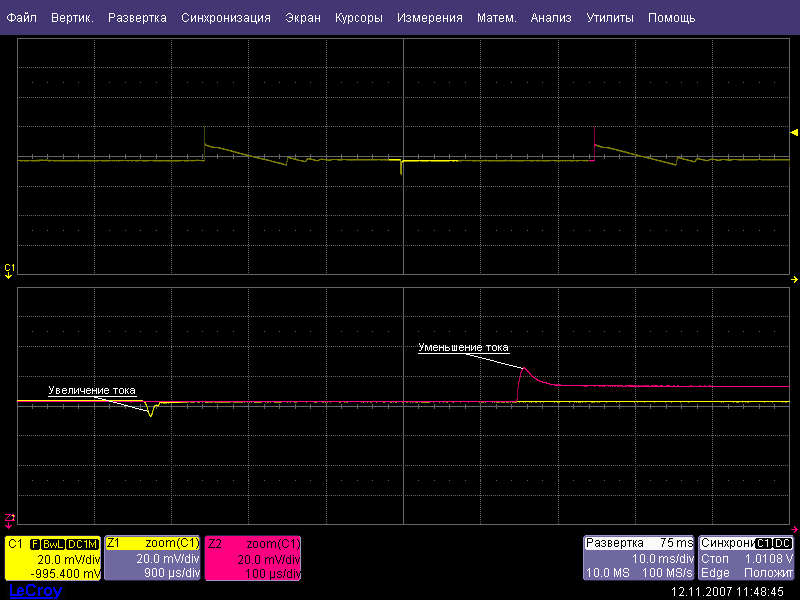The height and width of the screenshot is (600, 800).
Task: Click the C1 channel descriptor box
Action: (54, 558)
